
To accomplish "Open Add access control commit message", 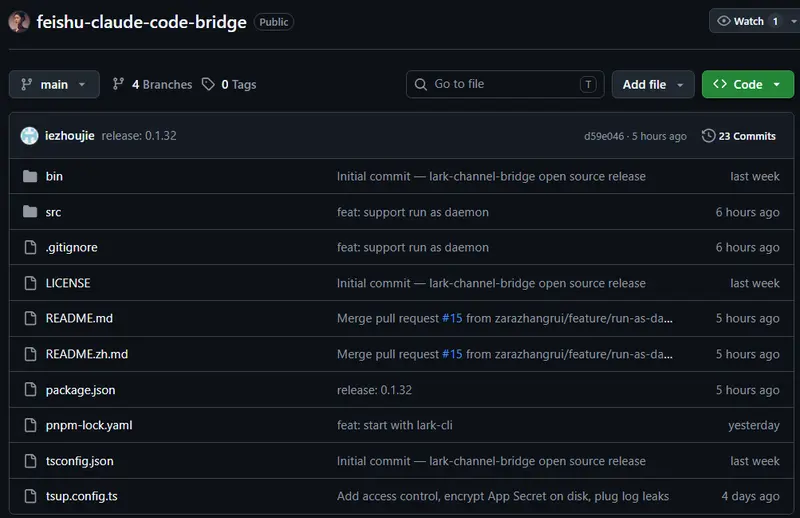I will coord(503,496).
